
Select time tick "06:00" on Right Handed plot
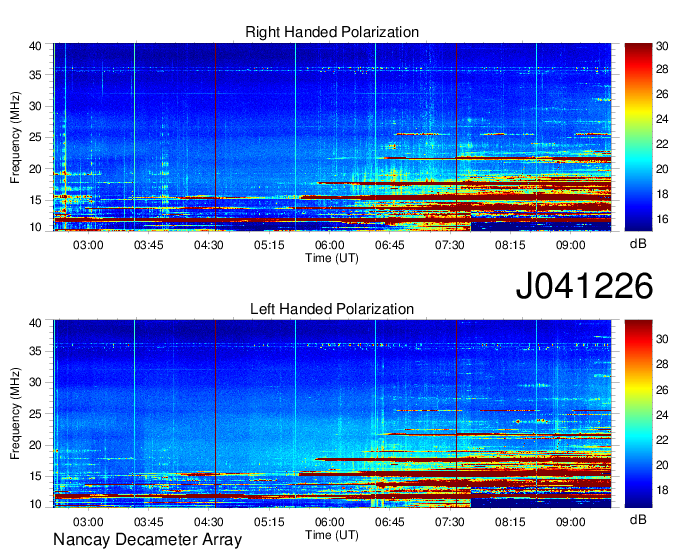pos(329,245)
